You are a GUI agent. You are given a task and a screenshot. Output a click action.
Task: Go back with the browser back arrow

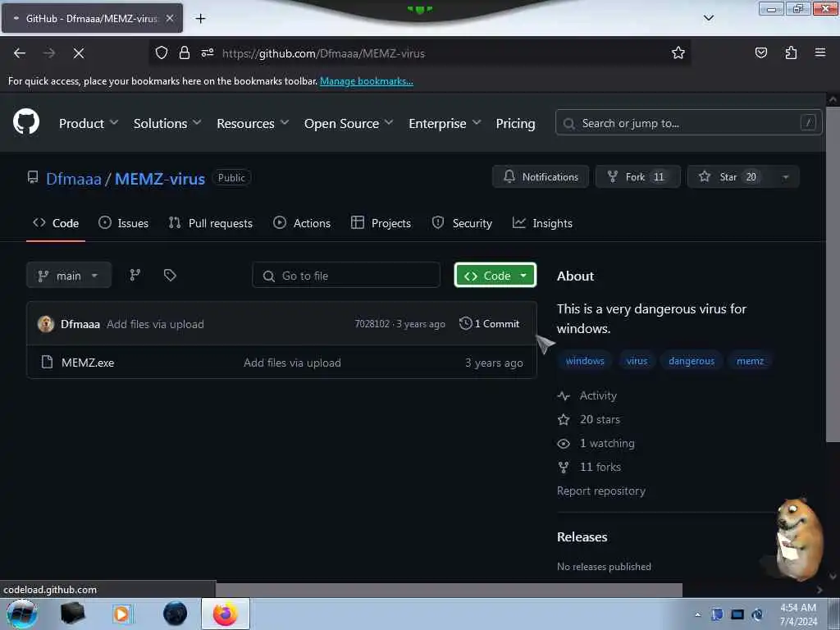[20, 53]
